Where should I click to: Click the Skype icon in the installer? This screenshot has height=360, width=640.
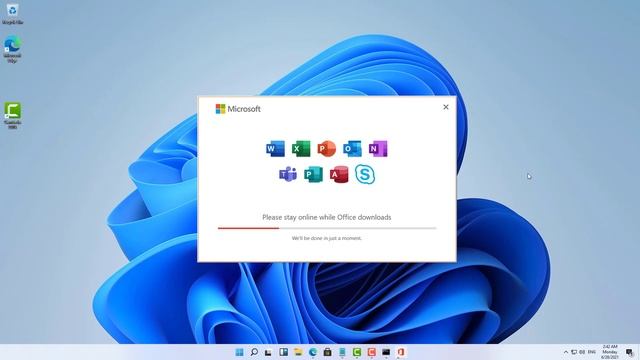pyautogui.click(x=365, y=174)
